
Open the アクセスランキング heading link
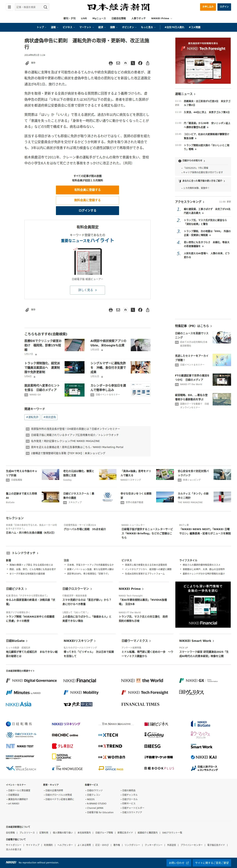tap(190, 202)
